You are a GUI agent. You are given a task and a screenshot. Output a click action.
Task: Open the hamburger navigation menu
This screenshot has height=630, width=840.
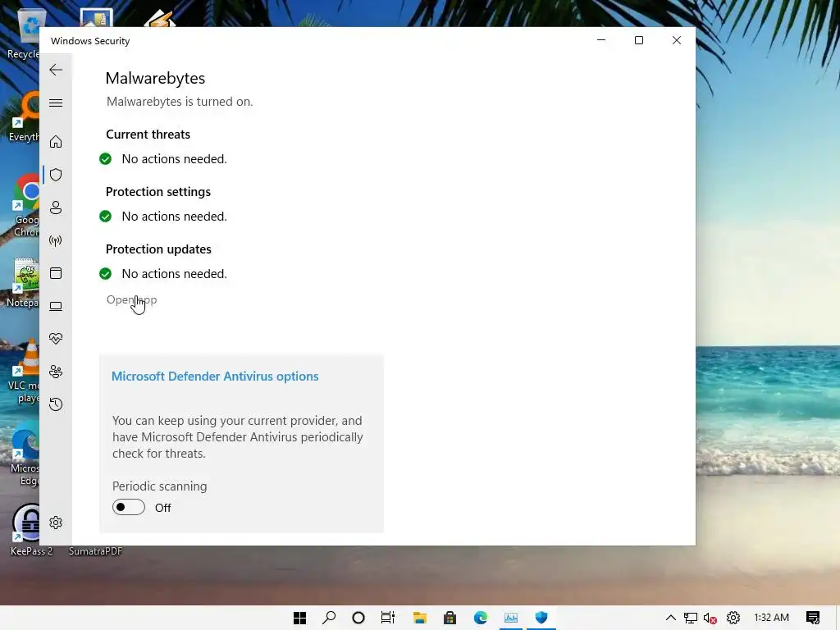pyautogui.click(x=56, y=103)
